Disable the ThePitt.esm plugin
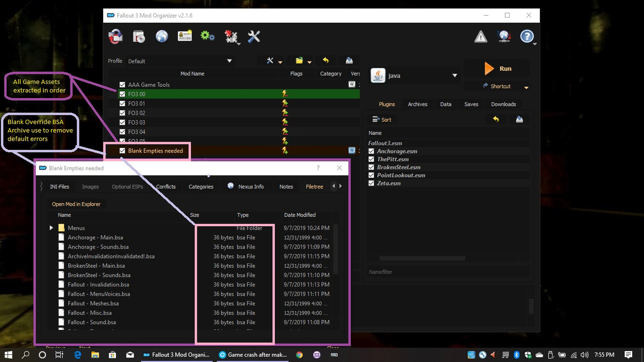 [x=371, y=159]
